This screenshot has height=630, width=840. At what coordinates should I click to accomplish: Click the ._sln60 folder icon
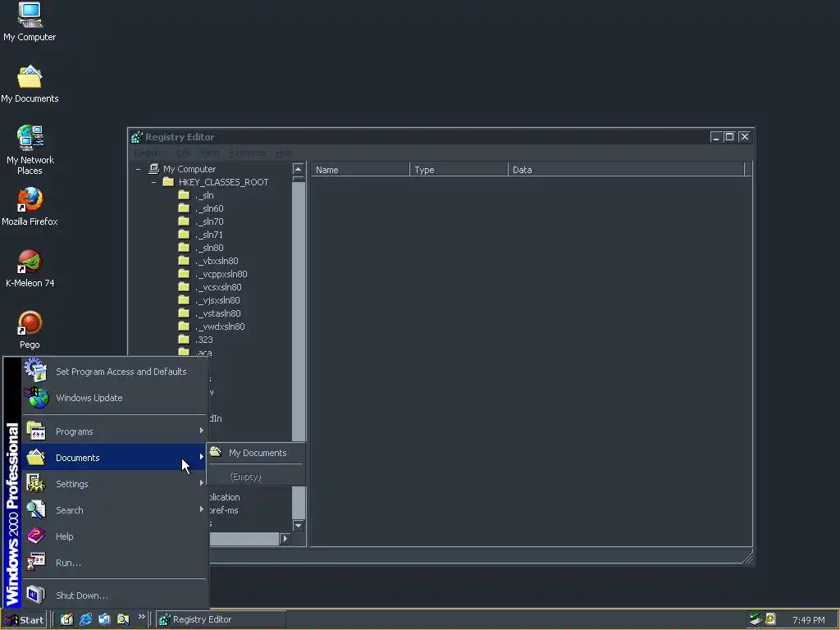point(184,208)
